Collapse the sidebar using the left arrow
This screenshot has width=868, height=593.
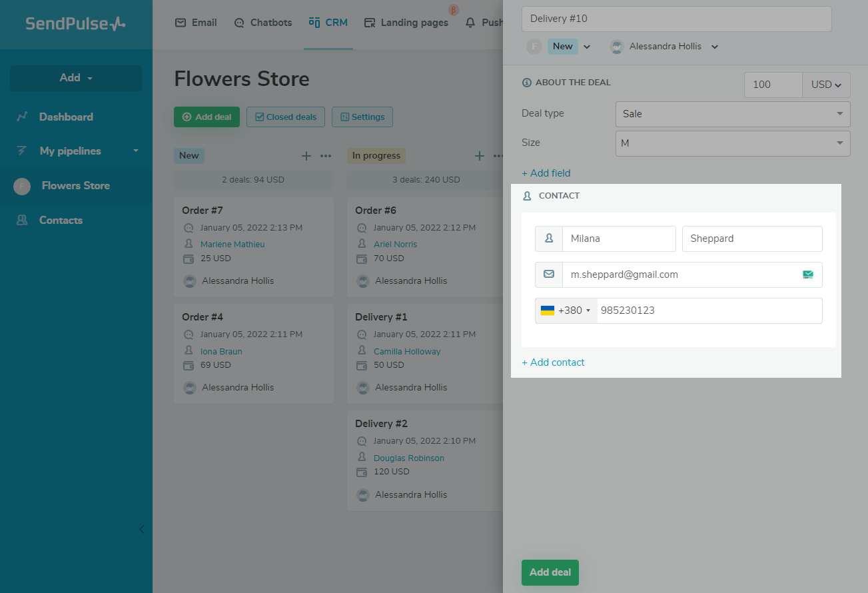click(141, 530)
